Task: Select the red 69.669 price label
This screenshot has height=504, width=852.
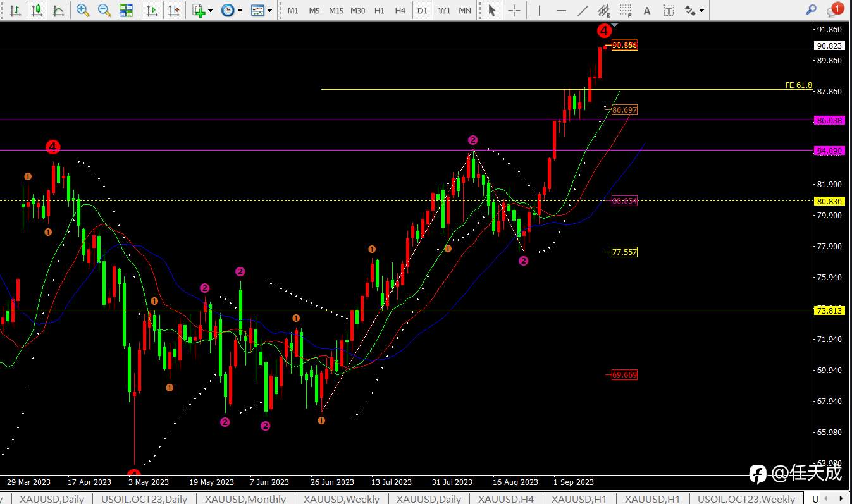Action: (624, 374)
